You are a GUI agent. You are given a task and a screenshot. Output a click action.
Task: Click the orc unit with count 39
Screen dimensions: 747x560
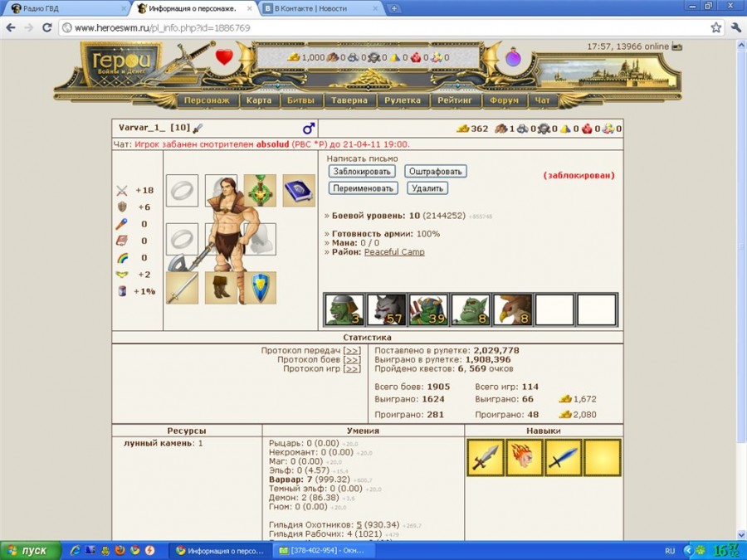(428, 310)
